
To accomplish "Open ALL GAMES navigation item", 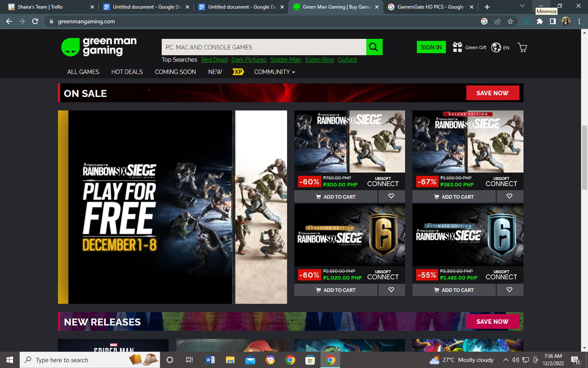I will click(x=83, y=72).
